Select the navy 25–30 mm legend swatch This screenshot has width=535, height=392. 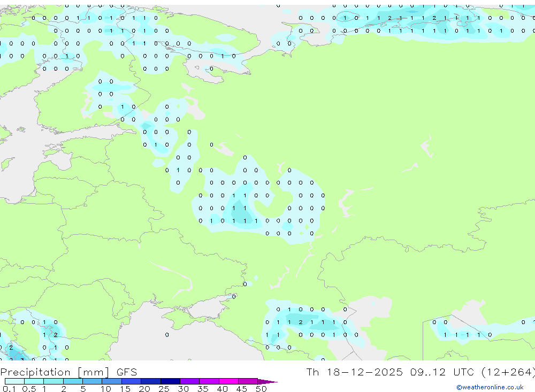pyautogui.click(x=170, y=381)
